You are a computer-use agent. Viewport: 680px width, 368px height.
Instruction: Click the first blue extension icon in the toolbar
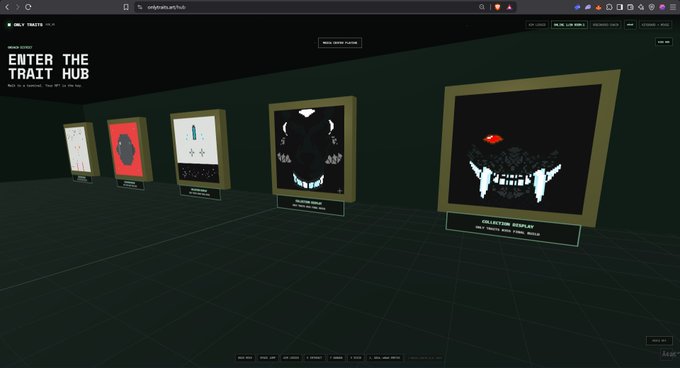coord(577,7)
